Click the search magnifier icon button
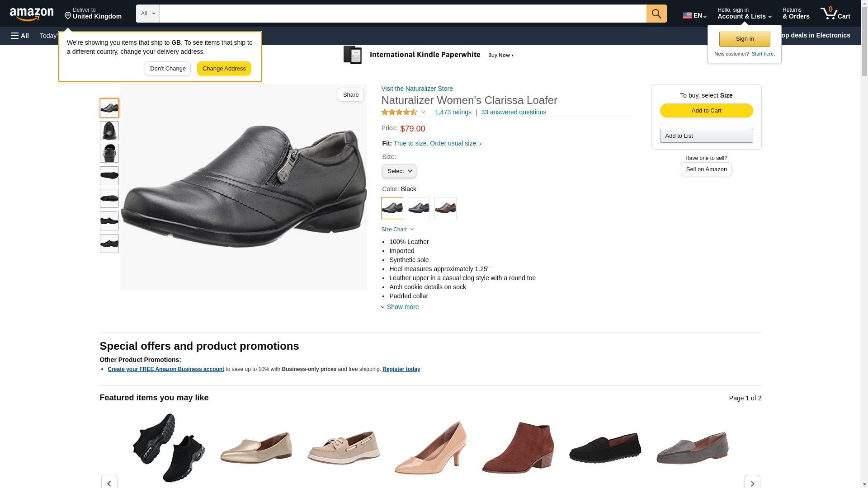Image resolution: width=868 pixels, height=488 pixels. click(656, 14)
